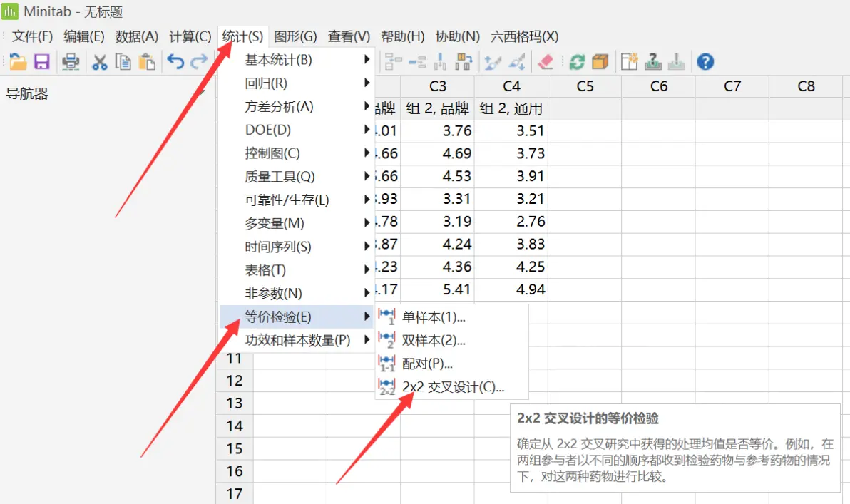Click the cell containing 5.41

(x=437, y=289)
